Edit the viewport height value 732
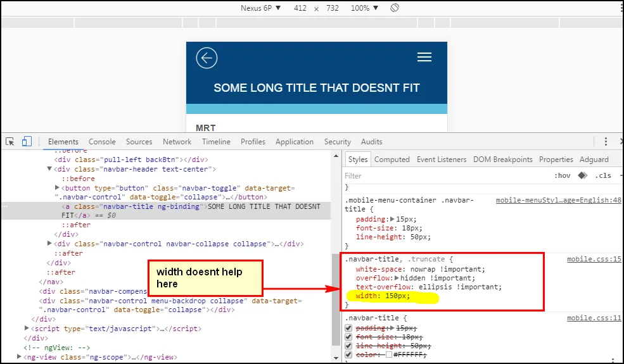624x364 pixels. point(333,8)
